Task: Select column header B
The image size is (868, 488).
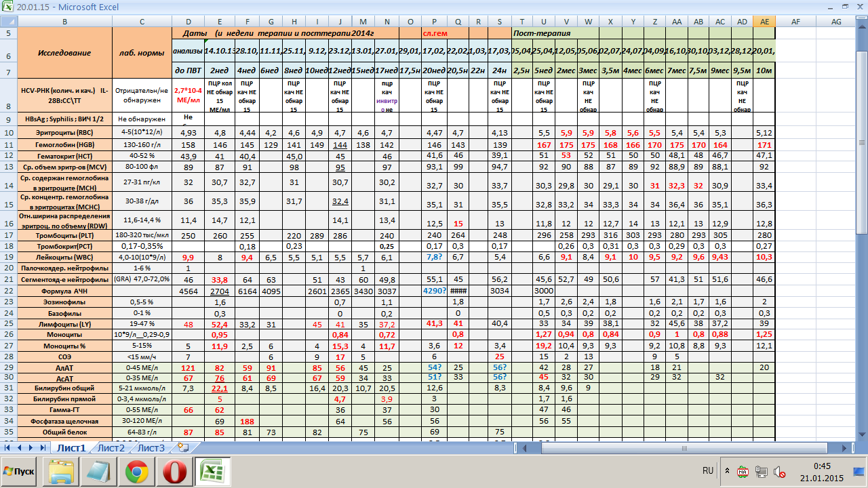Action: [64, 22]
